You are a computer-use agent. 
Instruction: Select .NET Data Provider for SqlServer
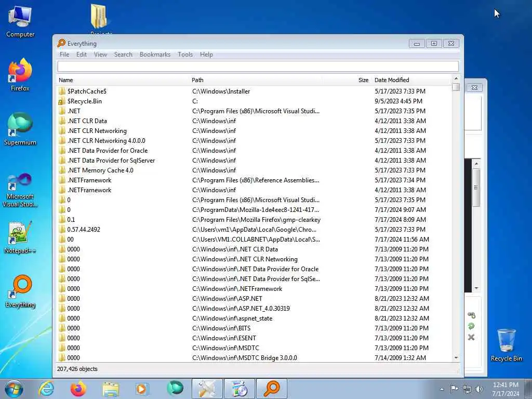click(x=255, y=160)
